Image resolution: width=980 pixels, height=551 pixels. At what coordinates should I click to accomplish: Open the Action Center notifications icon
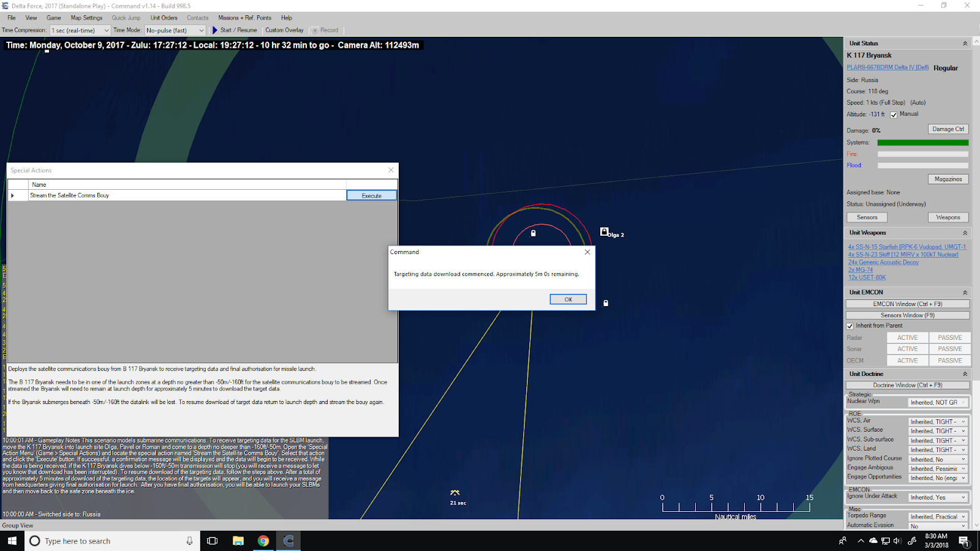pyautogui.click(x=963, y=541)
